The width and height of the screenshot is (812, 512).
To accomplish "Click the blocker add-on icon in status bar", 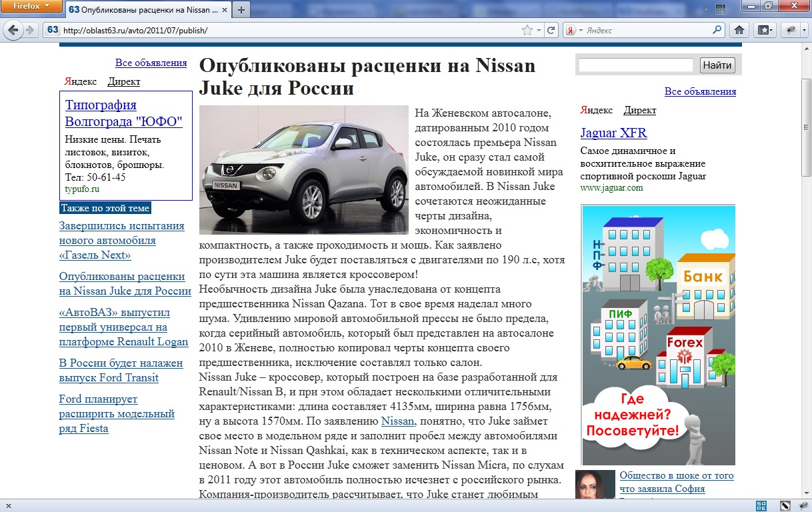I will 785,506.
